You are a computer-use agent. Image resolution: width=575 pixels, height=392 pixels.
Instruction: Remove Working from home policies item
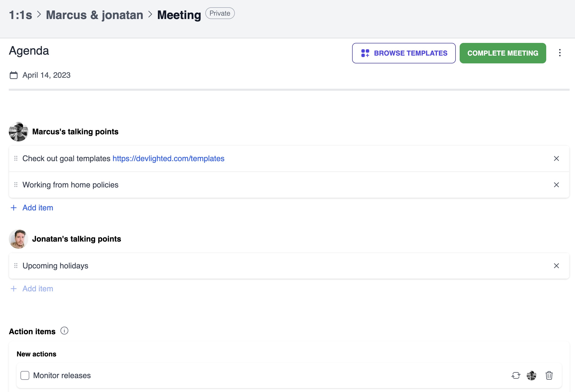pyautogui.click(x=556, y=185)
